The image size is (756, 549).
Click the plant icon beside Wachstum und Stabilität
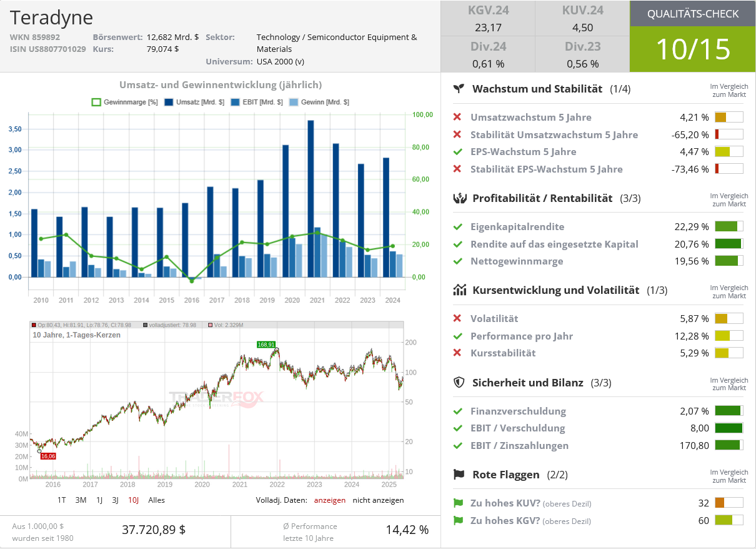[x=459, y=89]
